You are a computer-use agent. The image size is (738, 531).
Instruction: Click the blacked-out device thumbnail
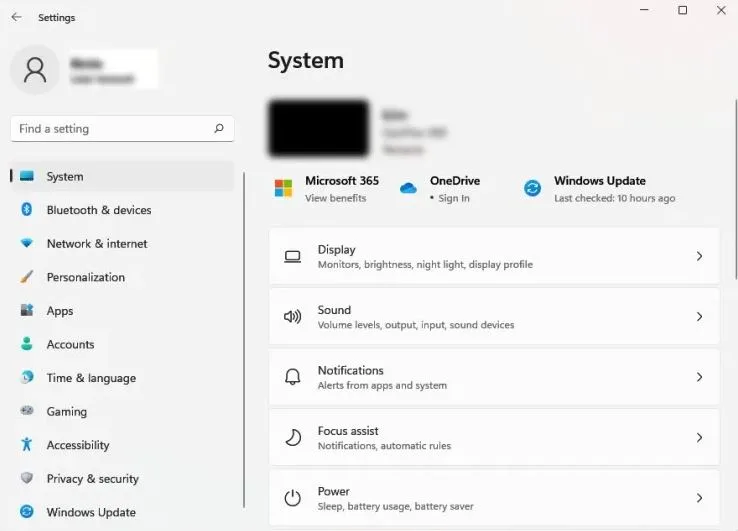coord(319,128)
